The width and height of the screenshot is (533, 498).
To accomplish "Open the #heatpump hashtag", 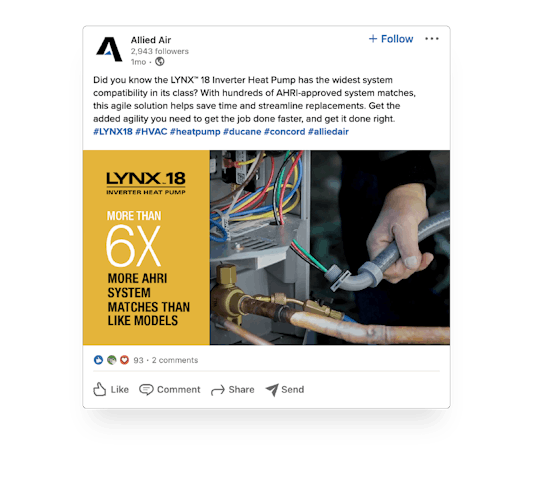I will point(195,132).
